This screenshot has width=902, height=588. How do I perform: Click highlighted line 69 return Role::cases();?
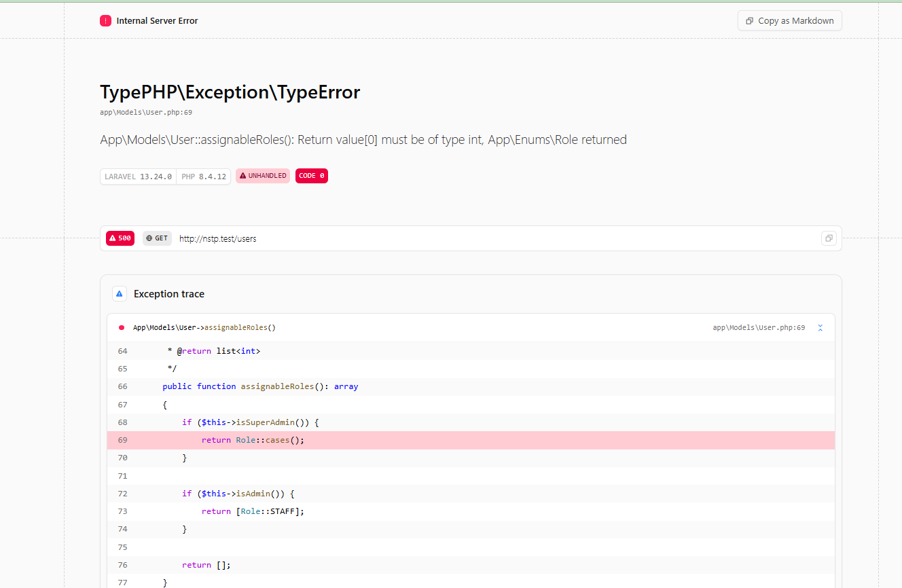(471, 440)
